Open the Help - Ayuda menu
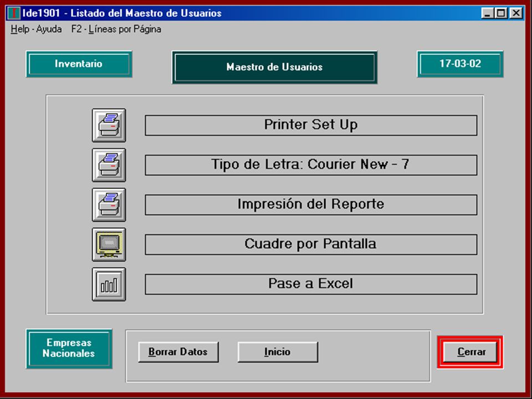Screen dimensions: 532x399 (x=37, y=29)
